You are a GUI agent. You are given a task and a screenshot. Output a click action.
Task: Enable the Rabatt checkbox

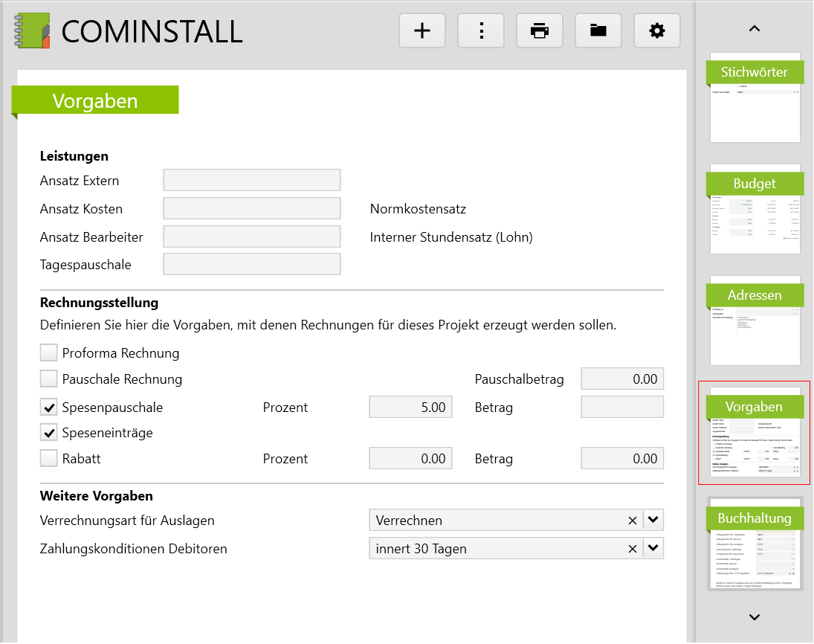(49, 459)
